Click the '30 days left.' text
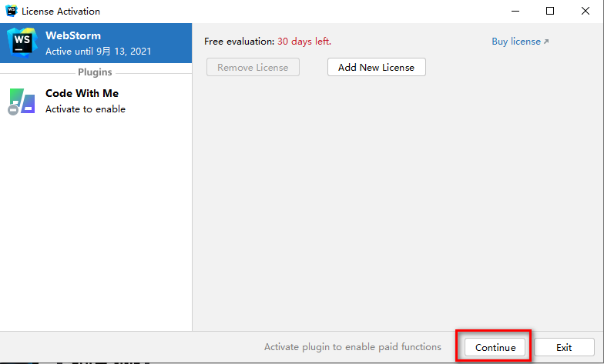 click(304, 42)
